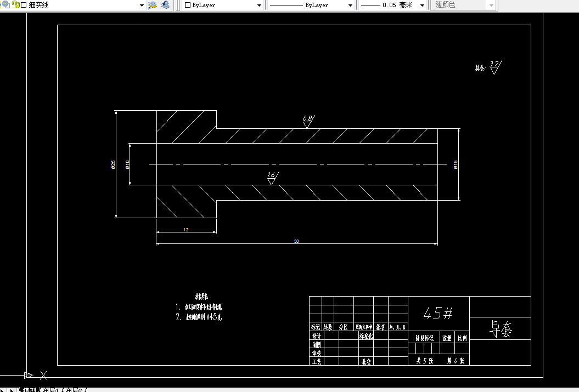This screenshot has height=392, width=579.
Task: Switch to the 模型 tab
Action: pyautogui.click(x=30, y=389)
